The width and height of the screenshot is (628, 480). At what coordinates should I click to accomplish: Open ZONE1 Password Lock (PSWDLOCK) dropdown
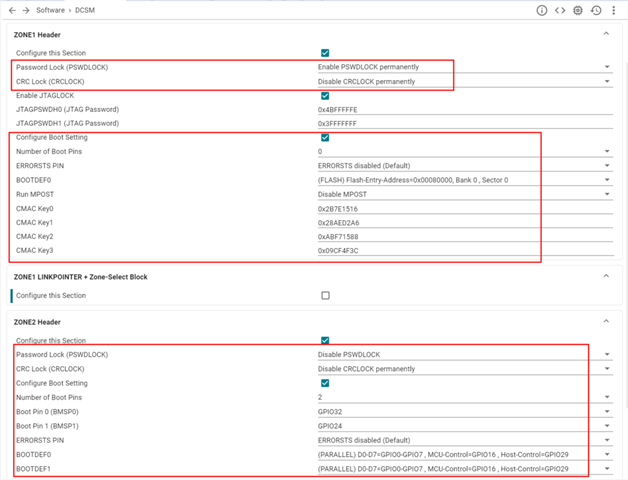coord(460,67)
